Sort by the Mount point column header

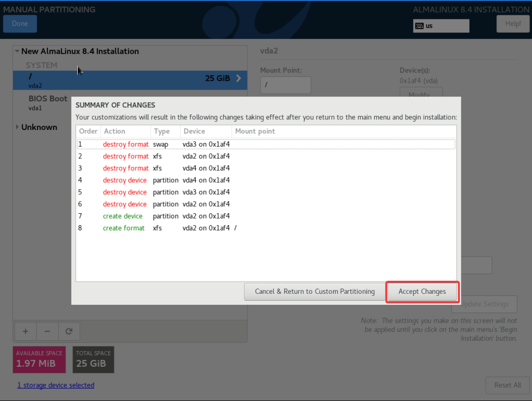[344, 131]
